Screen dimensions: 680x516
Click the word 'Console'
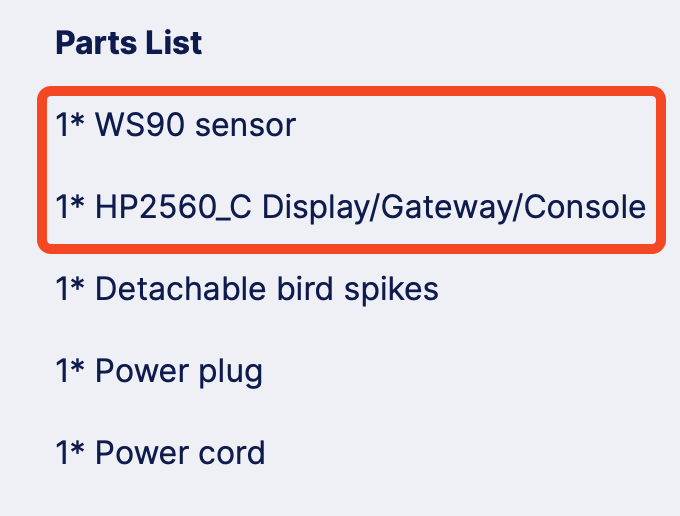coord(585,208)
